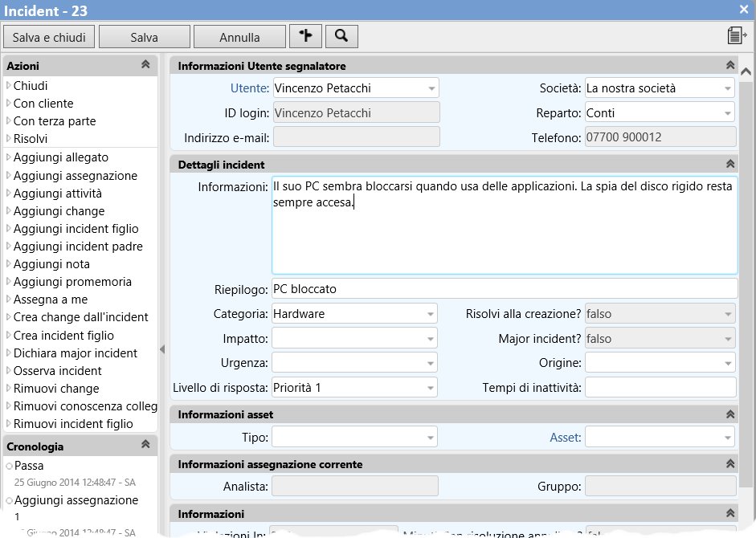Select the Aggiungi incident padre action
The image size is (756, 538).
(78, 247)
